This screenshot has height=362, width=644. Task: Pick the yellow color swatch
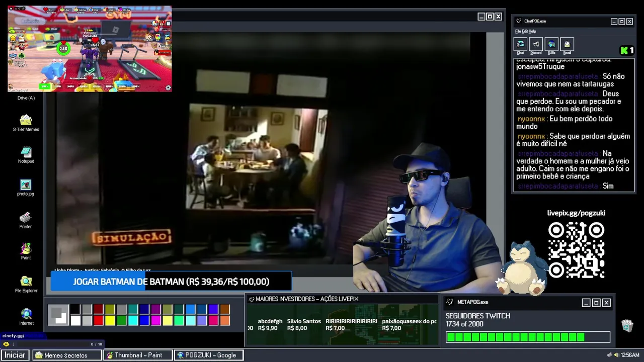click(x=110, y=320)
